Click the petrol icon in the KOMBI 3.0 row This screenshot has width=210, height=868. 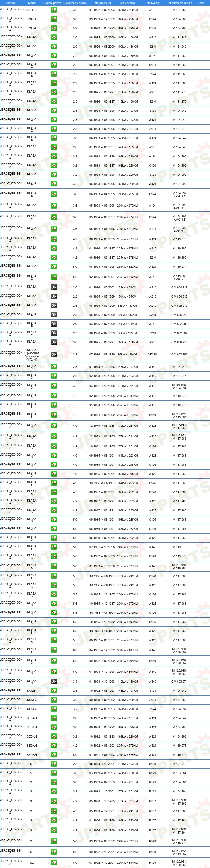pos(54,700)
